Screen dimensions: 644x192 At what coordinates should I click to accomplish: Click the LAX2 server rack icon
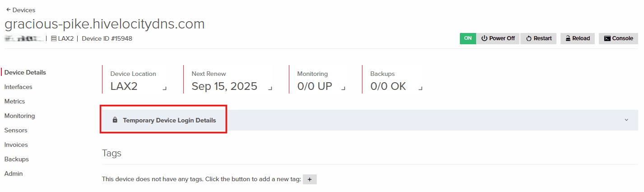tap(54, 39)
